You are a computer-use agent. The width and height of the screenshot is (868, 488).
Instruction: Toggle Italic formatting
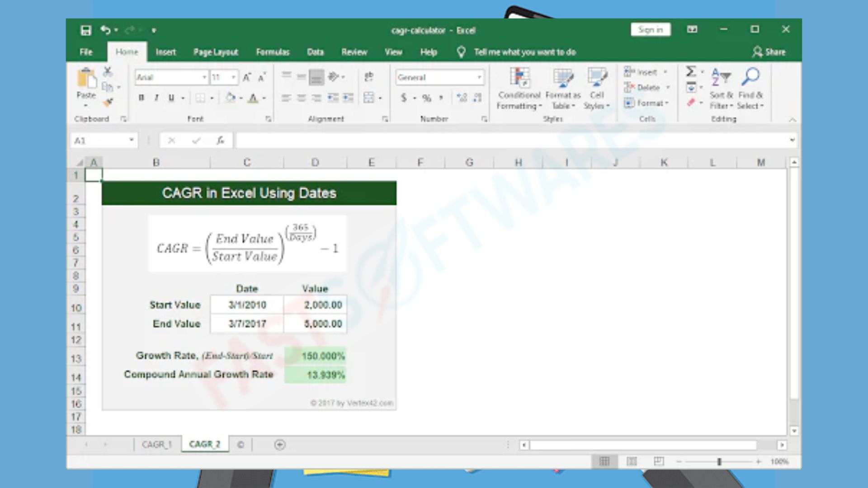click(156, 98)
